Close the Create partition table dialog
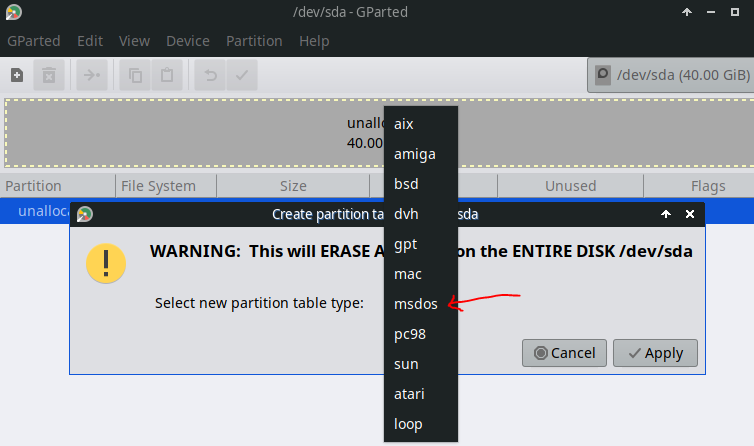The width and height of the screenshot is (754, 446). [690, 214]
